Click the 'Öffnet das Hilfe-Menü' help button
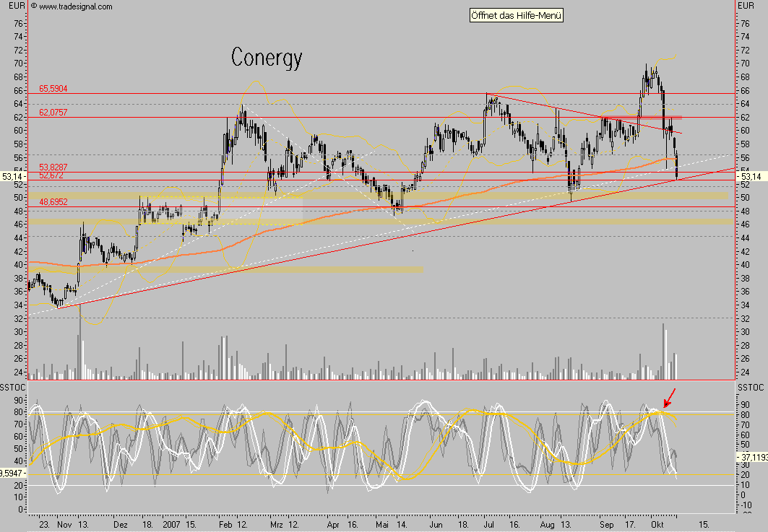This screenshot has width=768, height=532. 516,14
